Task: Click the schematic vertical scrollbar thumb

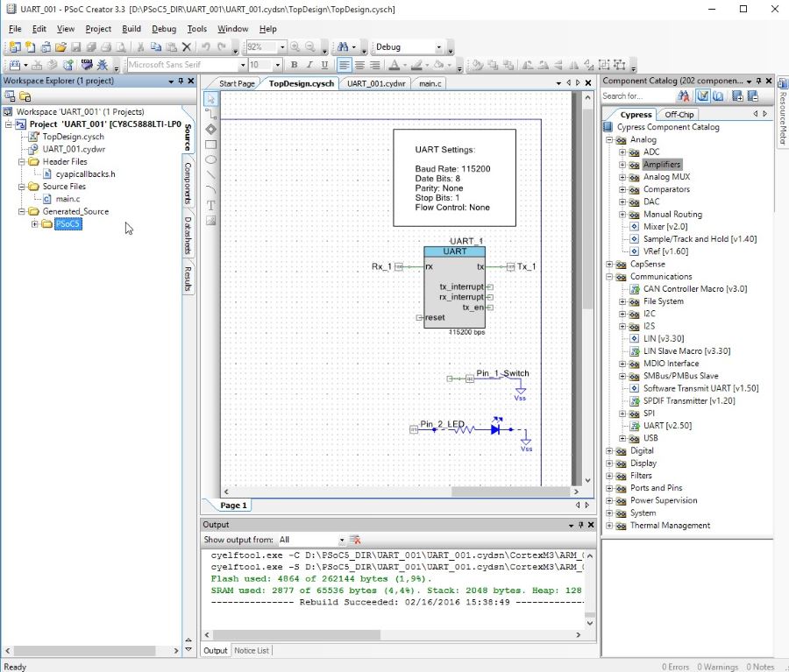Action: [587, 209]
